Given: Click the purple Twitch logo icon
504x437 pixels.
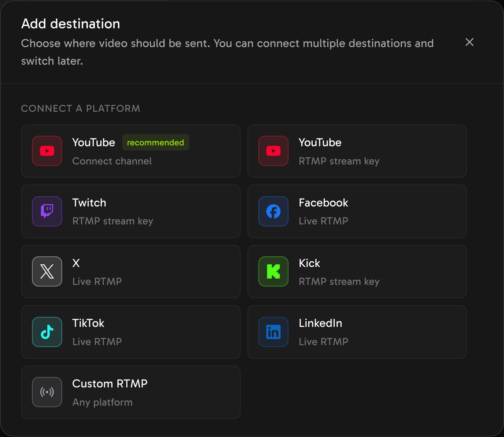Looking at the screenshot, I should point(47,211).
